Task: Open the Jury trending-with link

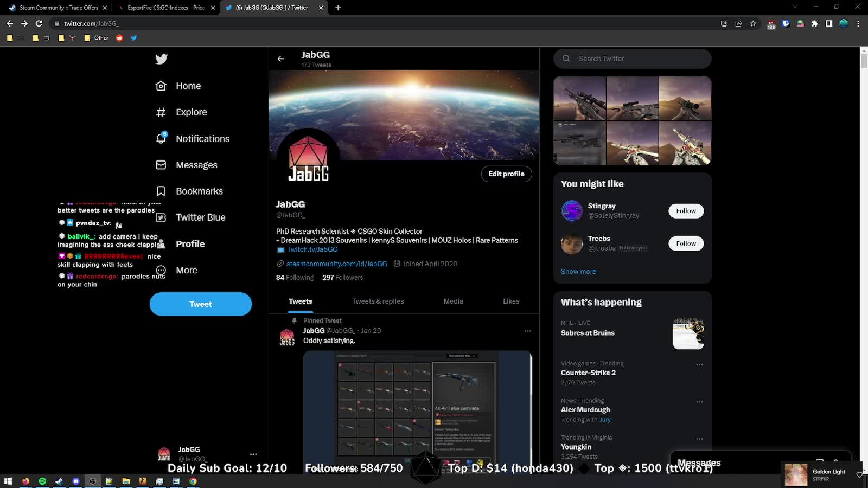Action: (605, 420)
